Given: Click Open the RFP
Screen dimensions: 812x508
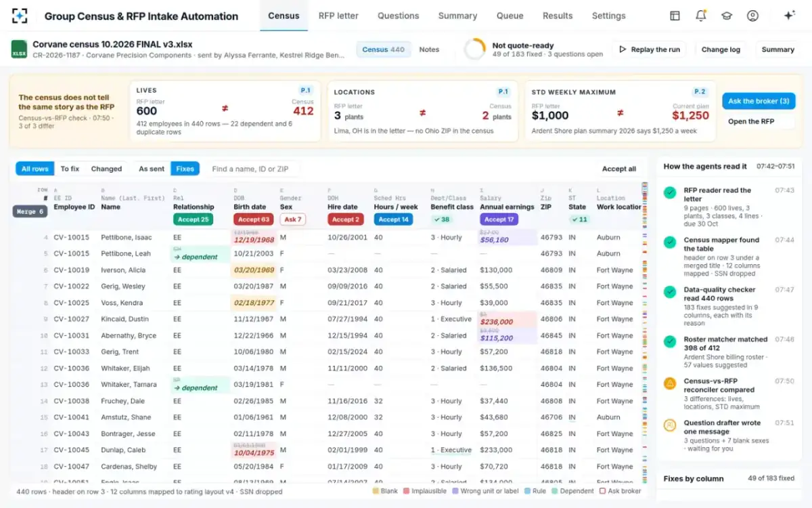Looking at the screenshot, I should 751,121.
